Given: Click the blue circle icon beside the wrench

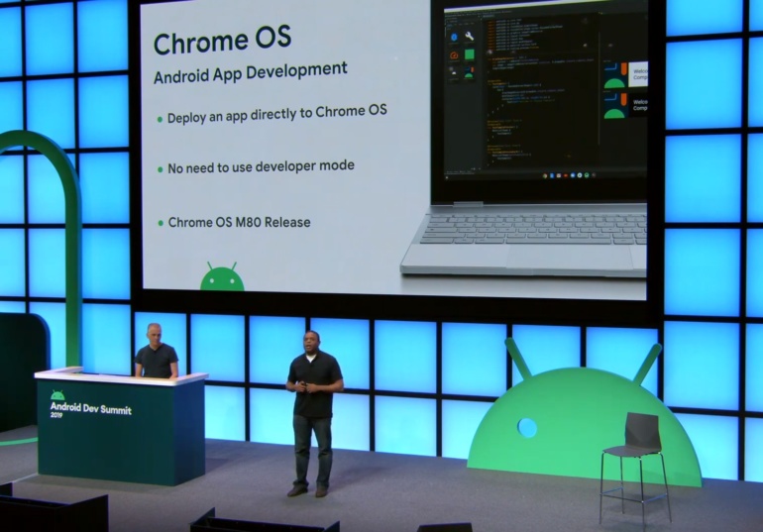Looking at the screenshot, I should click(x=454, y=37).
